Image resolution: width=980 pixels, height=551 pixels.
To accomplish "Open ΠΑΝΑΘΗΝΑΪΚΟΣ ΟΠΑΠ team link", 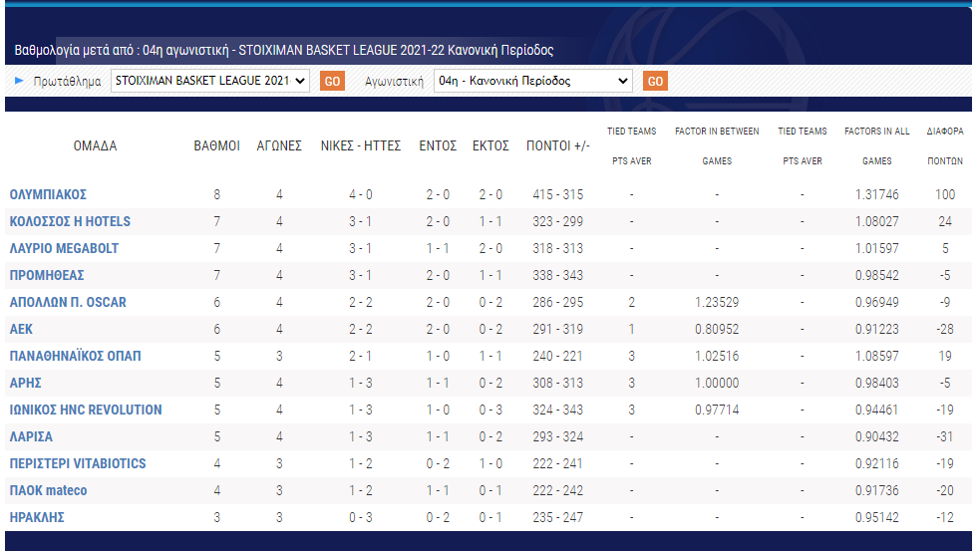I will (x=75, y=356).
